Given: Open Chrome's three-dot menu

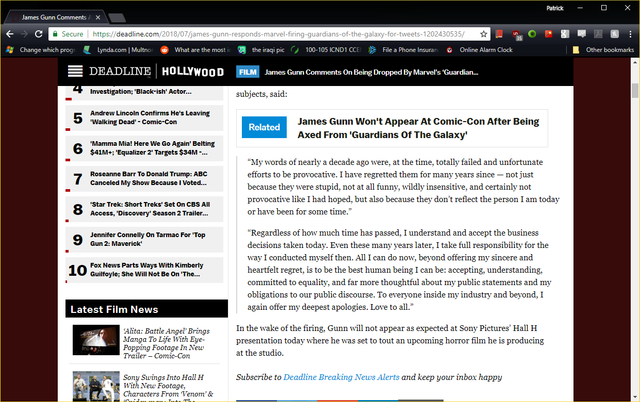Looking at the screenshot, I should point(631,34).
